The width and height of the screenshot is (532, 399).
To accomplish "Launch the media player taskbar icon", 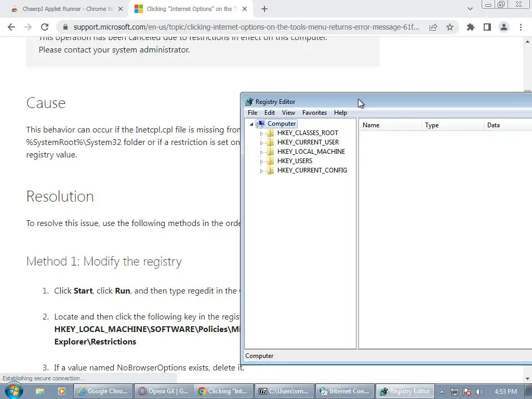I will coord(61,391).
